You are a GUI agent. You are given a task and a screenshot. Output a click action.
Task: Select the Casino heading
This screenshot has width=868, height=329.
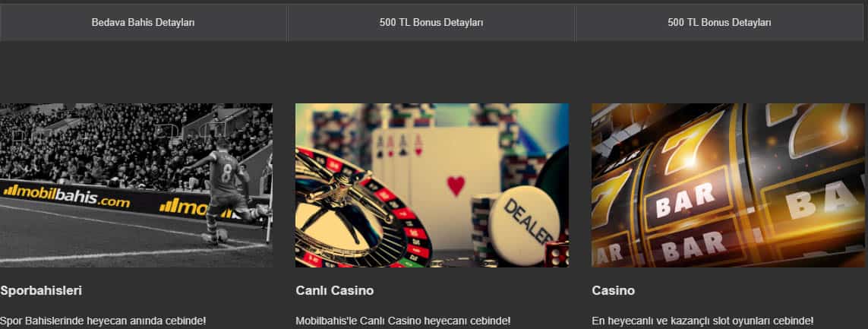coord(613,290)
